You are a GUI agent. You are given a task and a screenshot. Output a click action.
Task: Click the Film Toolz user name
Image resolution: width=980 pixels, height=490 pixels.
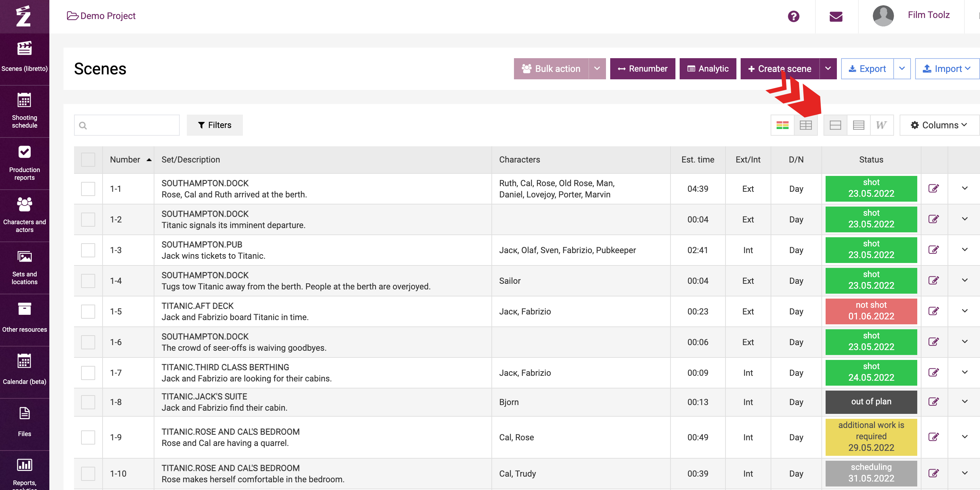tap(929, 15)
